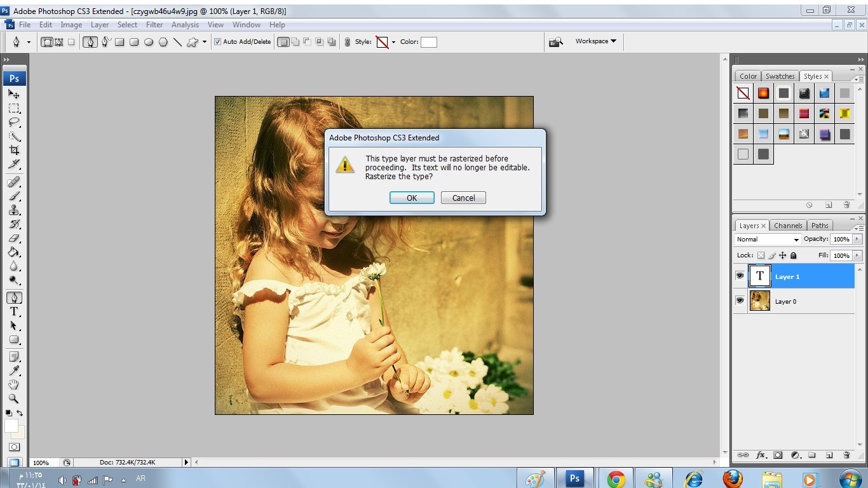This screenshot has width=868, height=488.
Task: Click the delete layer trash icon
Action: coord(846,455)
